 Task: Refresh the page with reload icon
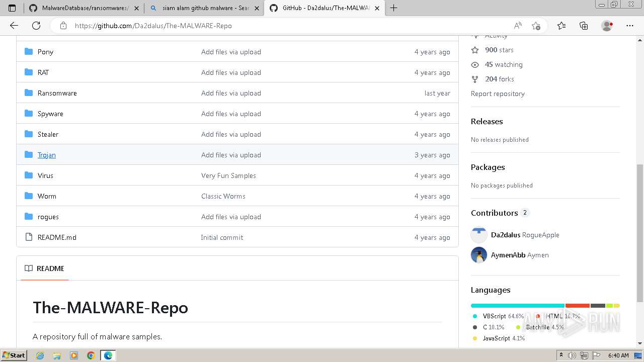(36, 26)
